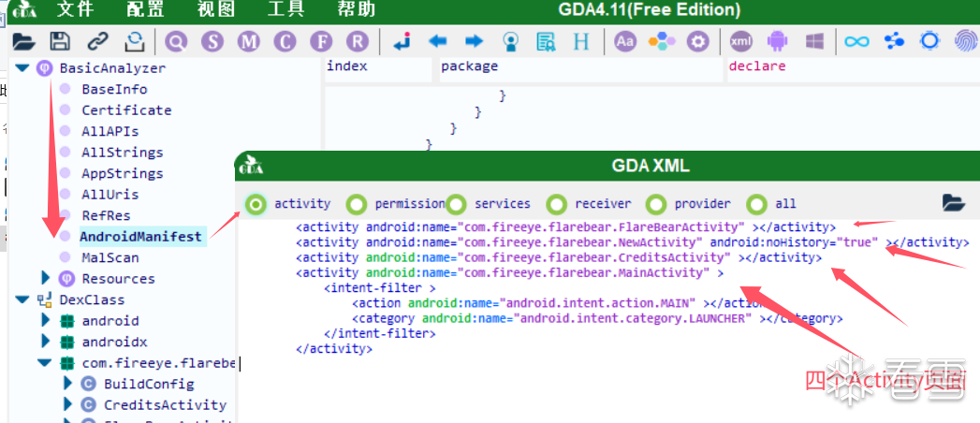Open the 文件 menu
The image size is (980, 423).
pyautogui.click(x=75, y=9)
